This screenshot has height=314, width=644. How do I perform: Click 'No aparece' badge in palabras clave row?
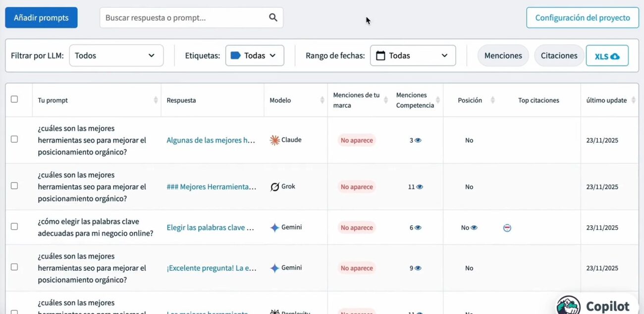[x=357, y=228]
